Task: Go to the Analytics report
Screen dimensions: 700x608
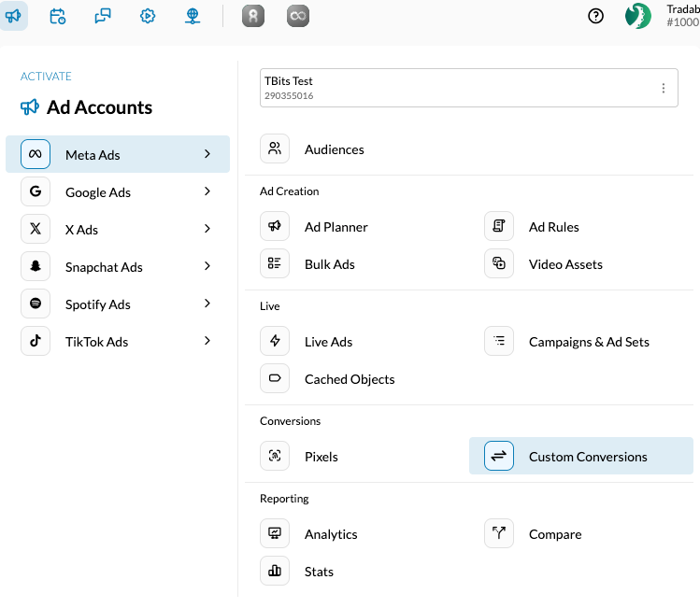Action: 331,534
